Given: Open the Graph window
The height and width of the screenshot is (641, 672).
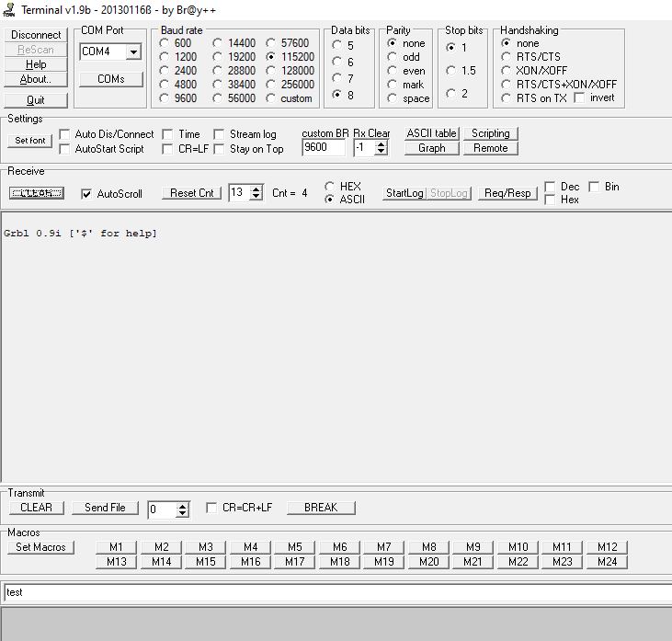Looking at the screenshot, I should point(431,148).
